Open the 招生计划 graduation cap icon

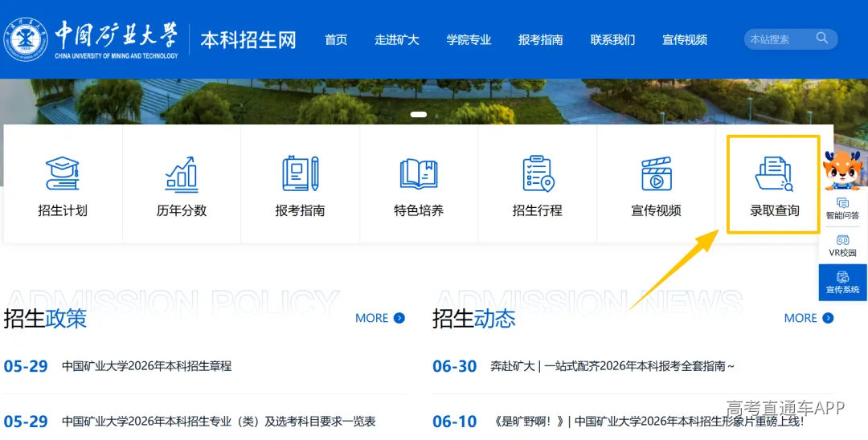click(x=63, y=173)
